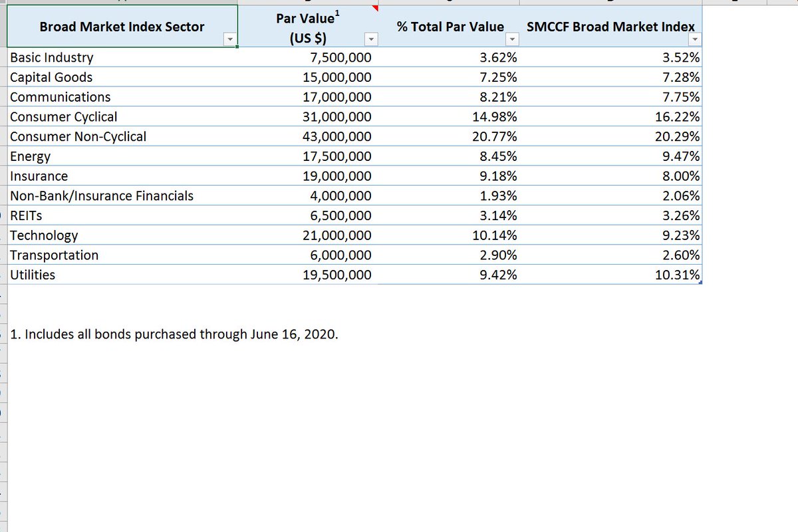Select the 19,500,000 par value cell
Screen dimensions: 798x532
click(x=308, y=275)
